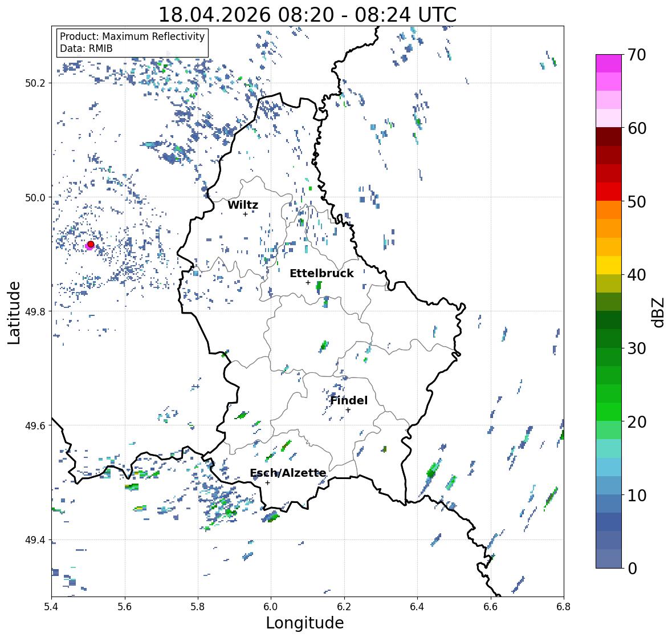Viewport: 672px width, 637px height.
Task: Click the magenta 70 dBZ colorbar segment
Action: point(609,63)
